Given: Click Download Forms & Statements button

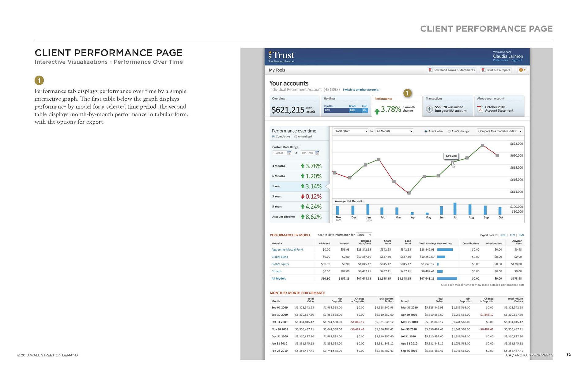Looking at the screenshot, I should coord(451,70).
